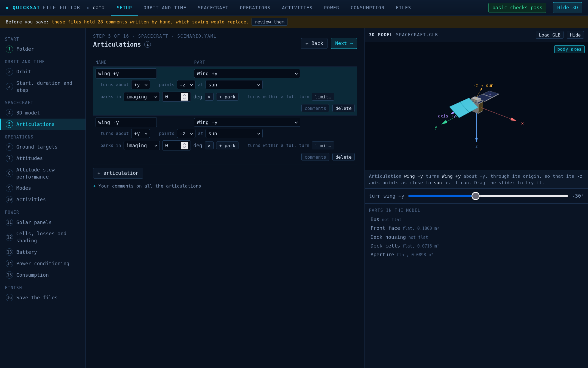
Task: Click the Articulations info icon
Action: click(148, 44)
